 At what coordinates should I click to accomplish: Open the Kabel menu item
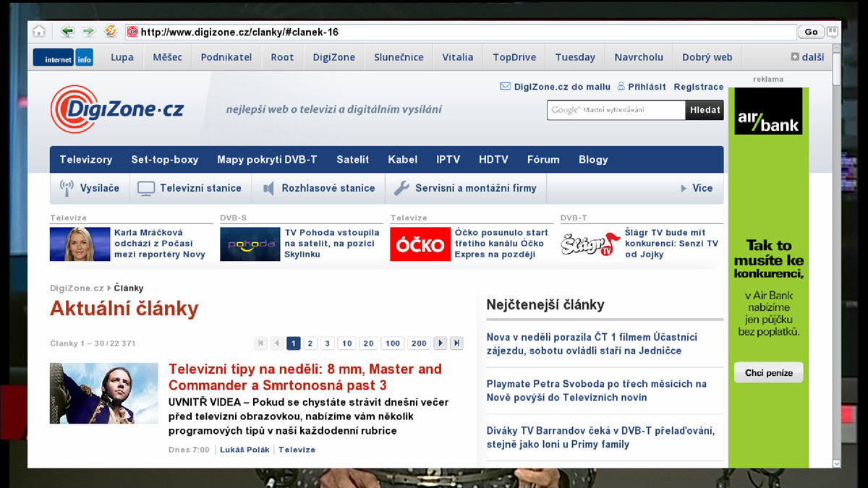click(x=403, y=160)
